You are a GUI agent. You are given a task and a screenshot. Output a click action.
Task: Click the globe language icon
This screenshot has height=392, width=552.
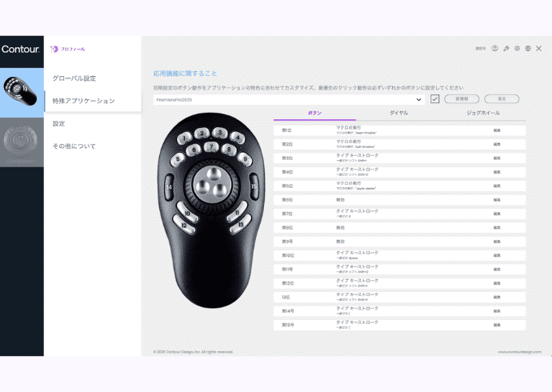[528, 48]
